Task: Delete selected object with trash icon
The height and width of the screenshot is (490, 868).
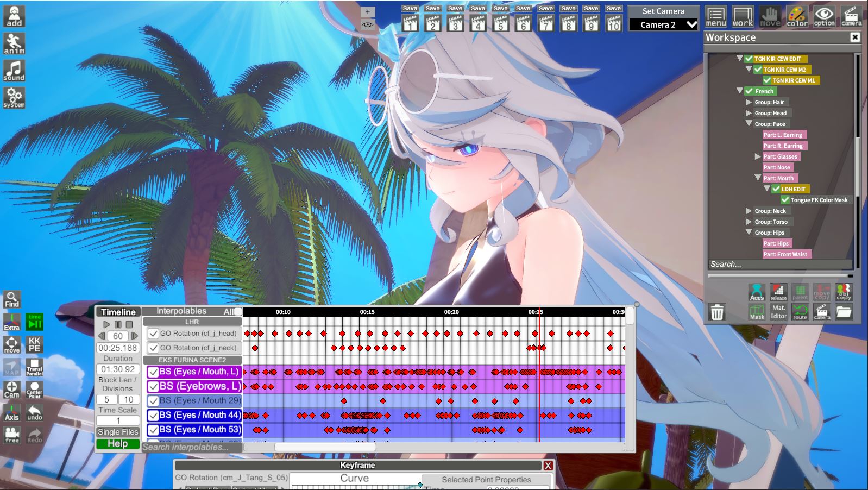Action: [718, 312]
